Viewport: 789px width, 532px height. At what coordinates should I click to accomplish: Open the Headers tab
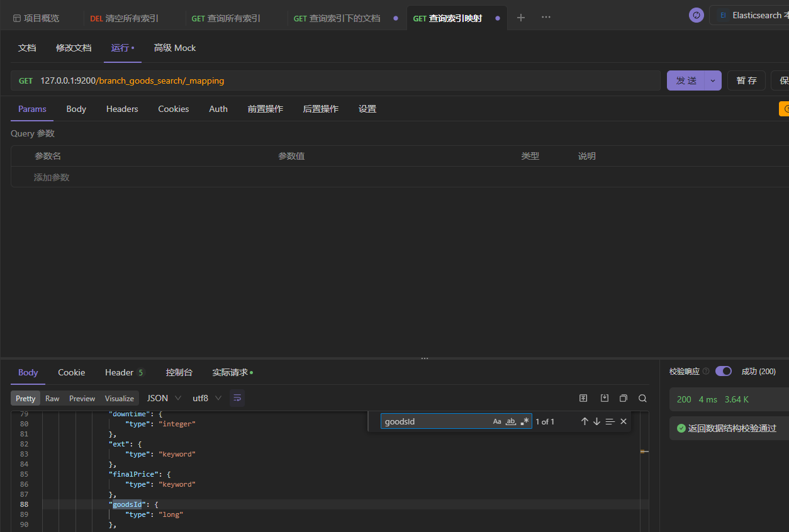click(x=122, y=109)
